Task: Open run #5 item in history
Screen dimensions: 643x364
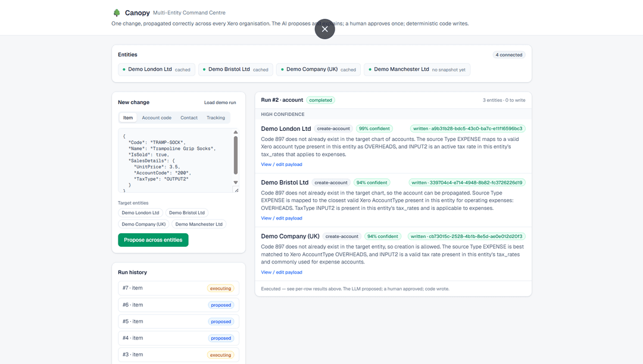Action: pos(179,321)
